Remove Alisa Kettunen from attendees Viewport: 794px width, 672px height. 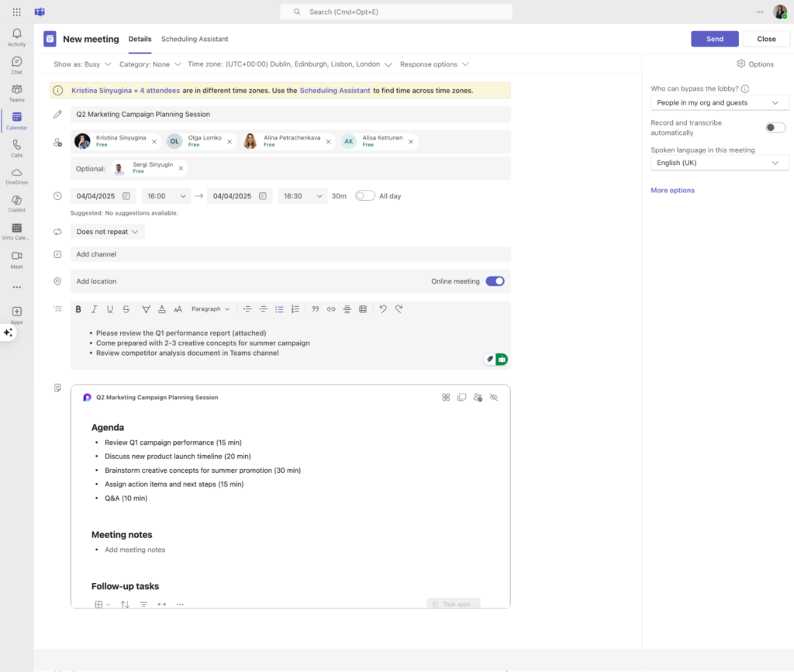(411, 142)
